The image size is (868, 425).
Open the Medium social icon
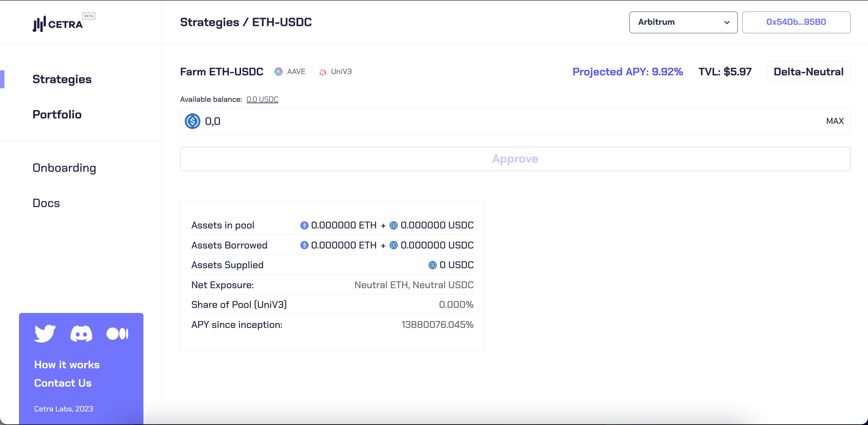coord(117,334)
